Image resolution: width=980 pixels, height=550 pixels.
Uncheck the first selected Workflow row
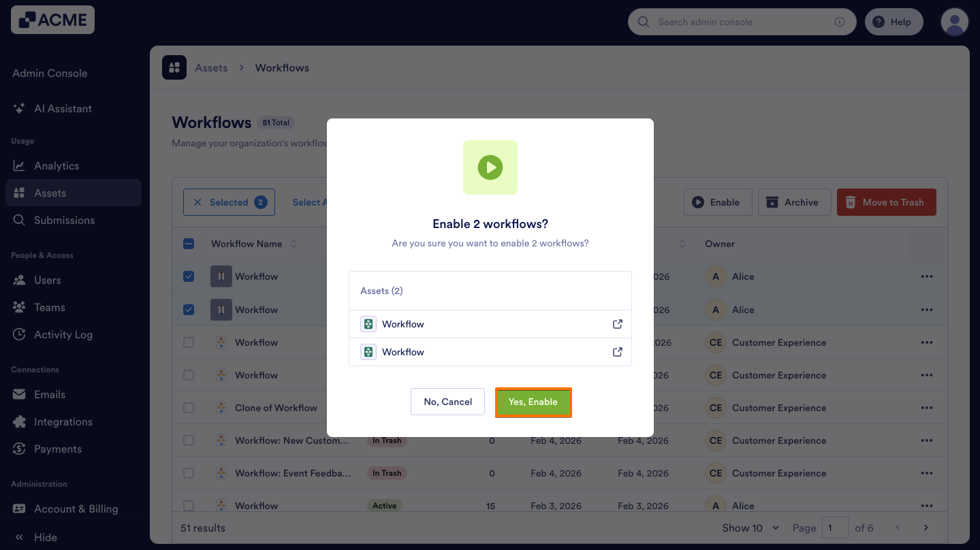click(x=189, y=276)
